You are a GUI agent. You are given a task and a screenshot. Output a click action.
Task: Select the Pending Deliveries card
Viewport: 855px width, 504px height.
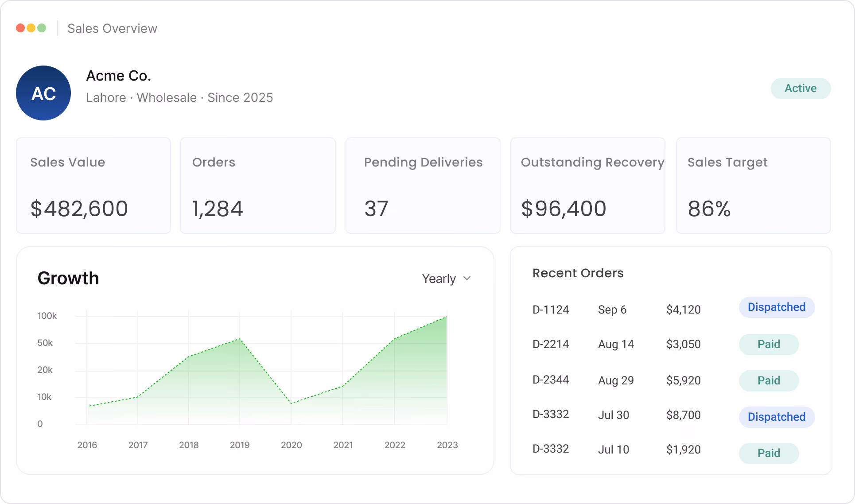tap(423, 186)
